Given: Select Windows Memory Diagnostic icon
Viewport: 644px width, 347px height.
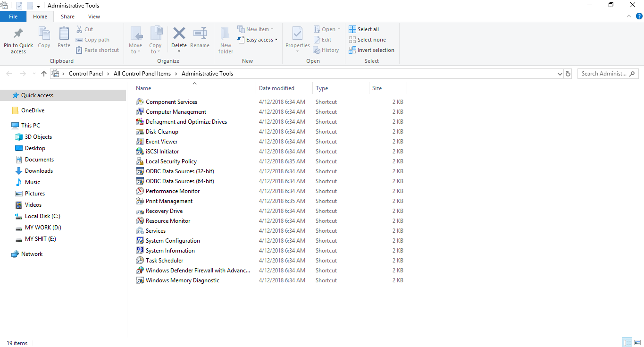Looking at the screenshot, I should click(140, 280).
